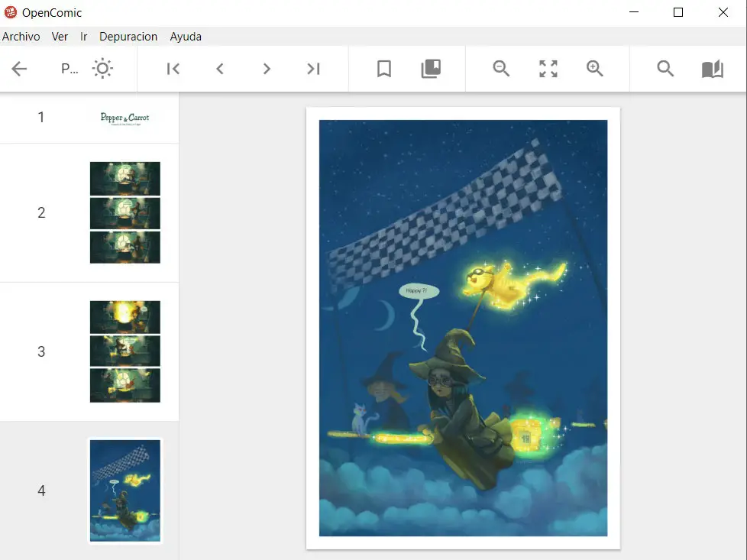
Task: Bookmark the current page
Action: point(384,69)
